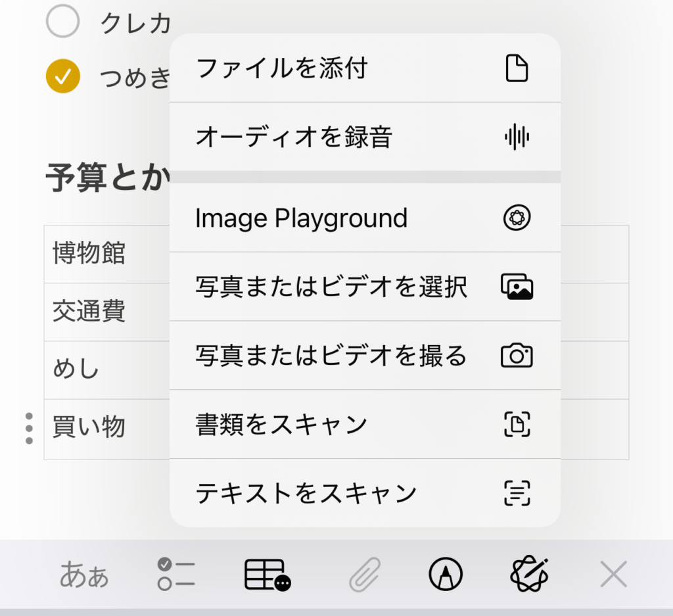Open text format options あぁ

[84, 575]
